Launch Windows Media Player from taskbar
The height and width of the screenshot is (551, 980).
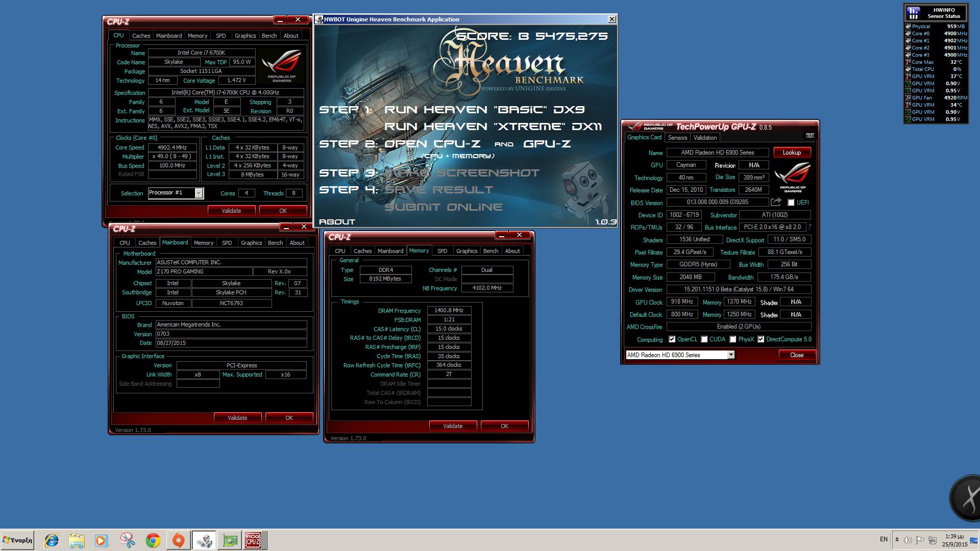tap(102, 540)
